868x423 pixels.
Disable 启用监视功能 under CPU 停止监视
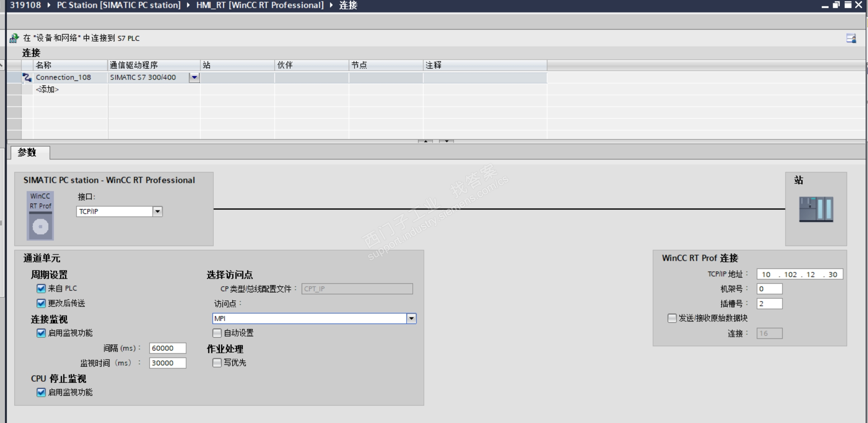pos(41,392)
